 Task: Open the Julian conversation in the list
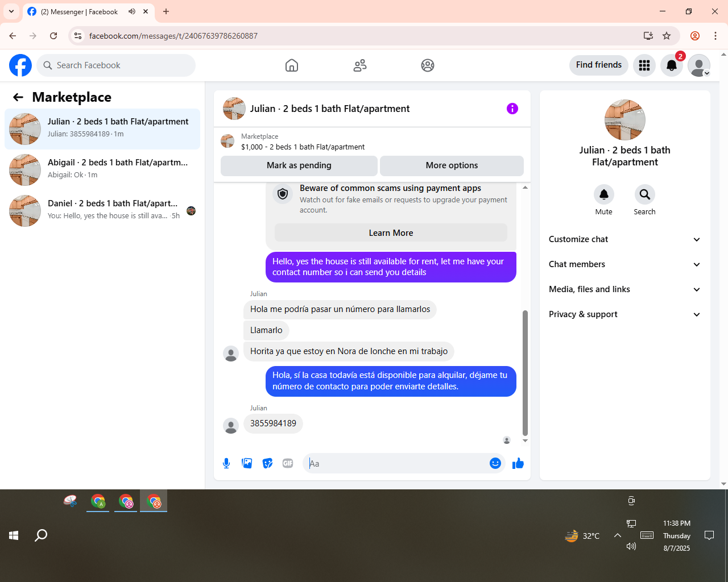(102, 129)
